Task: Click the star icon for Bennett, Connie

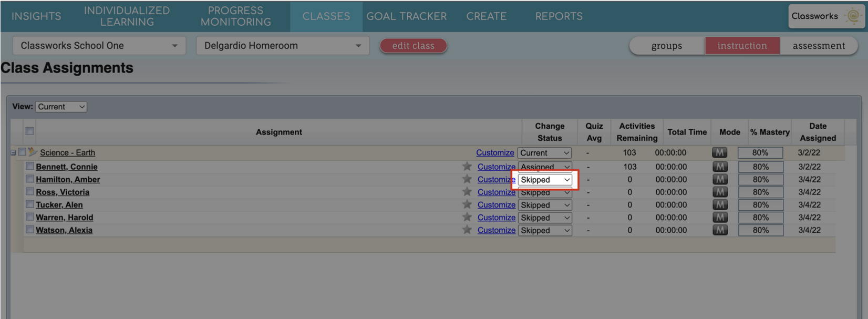Action: point(467,167)
